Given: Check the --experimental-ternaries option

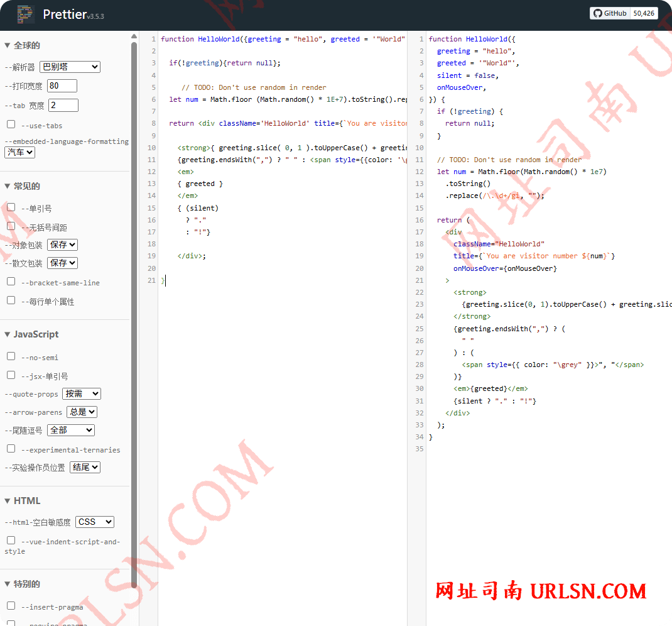Looking at the screenshot, I should coord(11,449).
